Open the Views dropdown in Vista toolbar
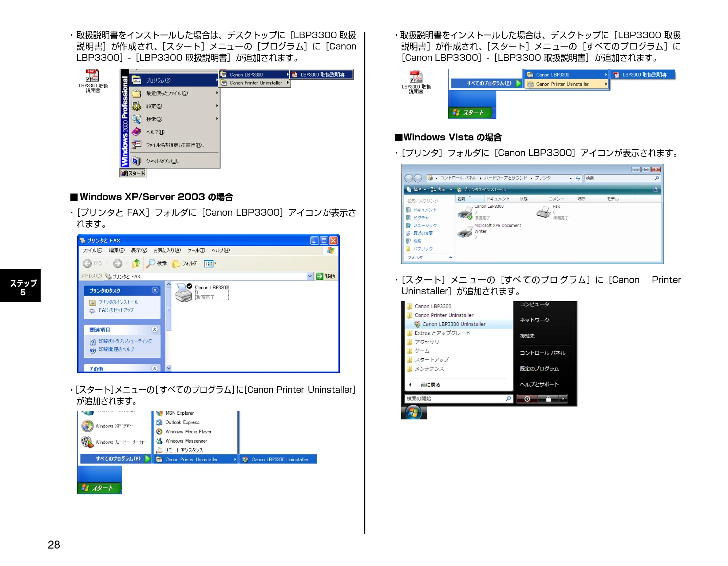Viewport: 728px width, 566px height. point(441,190)
